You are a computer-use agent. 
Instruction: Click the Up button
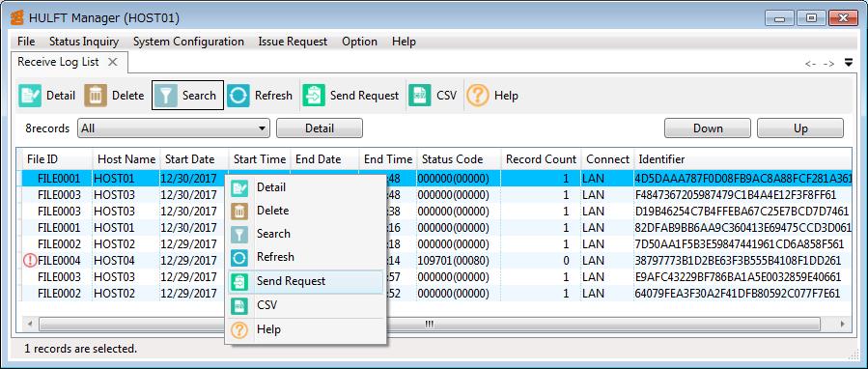point(800,128)
